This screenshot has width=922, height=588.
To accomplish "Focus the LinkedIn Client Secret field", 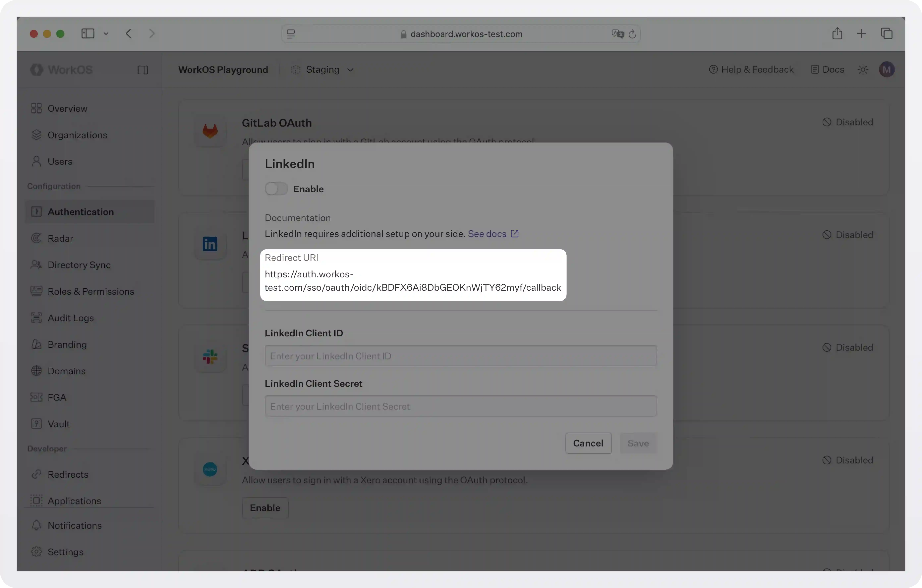I will [x=461, y=406].
